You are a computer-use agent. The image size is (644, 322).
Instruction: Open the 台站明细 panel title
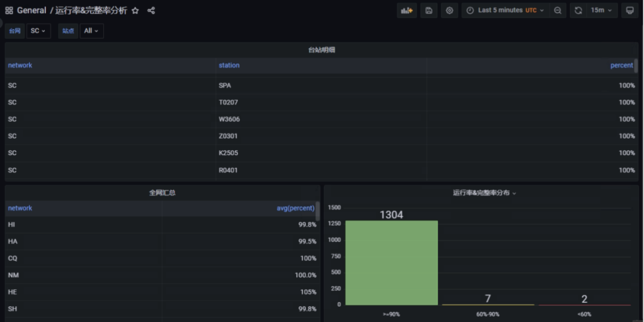pos(323,50)
